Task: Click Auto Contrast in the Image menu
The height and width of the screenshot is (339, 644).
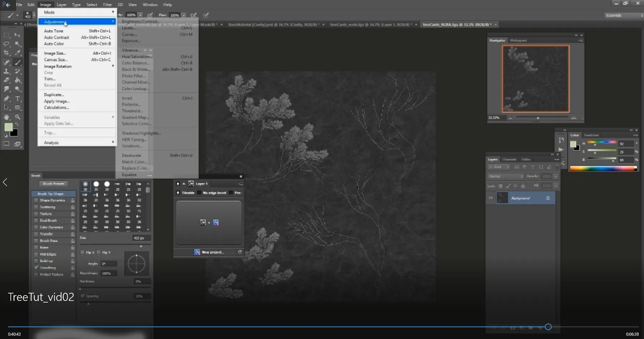Action: coord(57,37)
